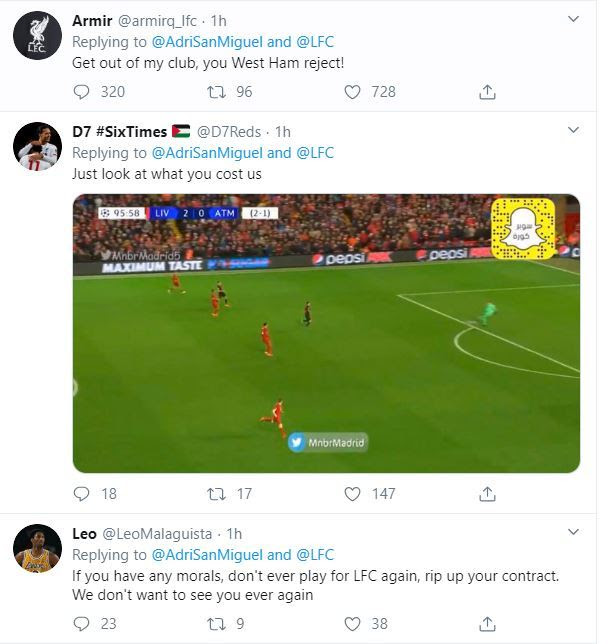Reply to Leo's tweet about morals
Image resolution: width=608 pixels, height=644 pixels.
[x=82, y=624]
